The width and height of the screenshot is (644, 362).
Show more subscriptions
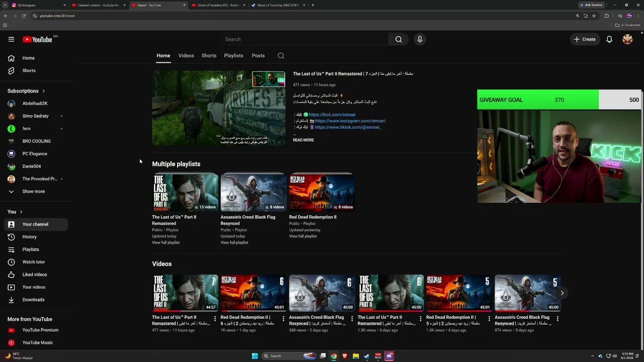pos(35,192)
